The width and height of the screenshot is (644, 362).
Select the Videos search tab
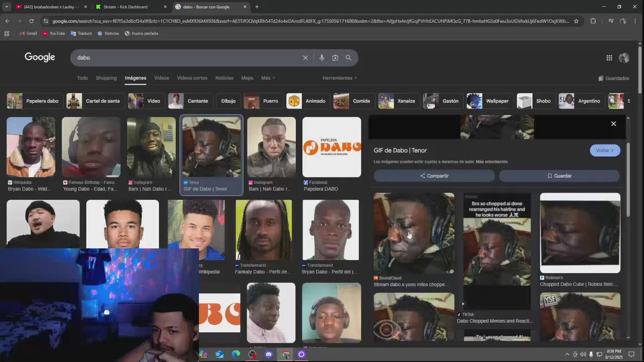pyautogui.click(x=162, y=78)
